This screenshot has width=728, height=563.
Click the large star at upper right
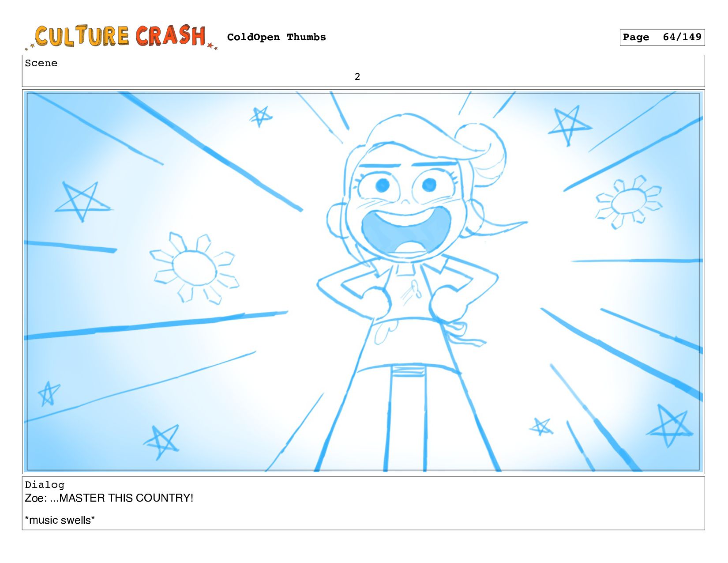point(569,125)
